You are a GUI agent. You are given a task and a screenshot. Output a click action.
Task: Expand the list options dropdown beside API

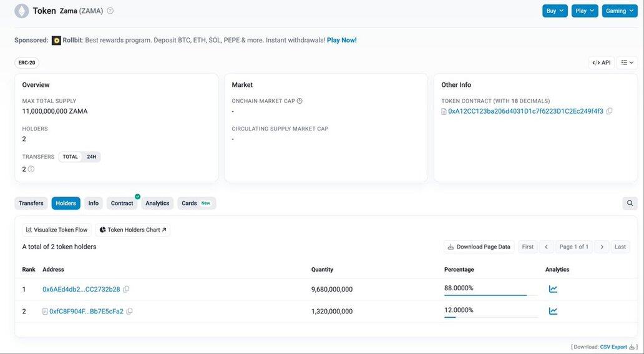point(627,62)
